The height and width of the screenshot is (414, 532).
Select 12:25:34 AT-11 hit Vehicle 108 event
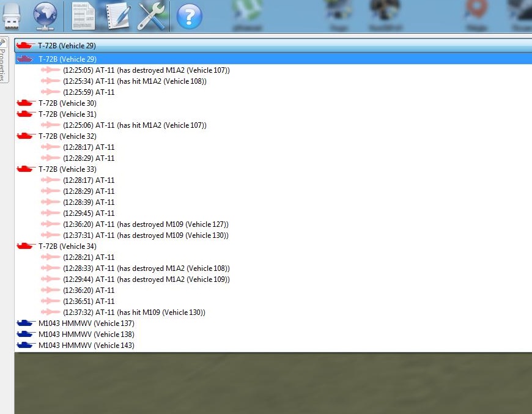click(135, 81)
